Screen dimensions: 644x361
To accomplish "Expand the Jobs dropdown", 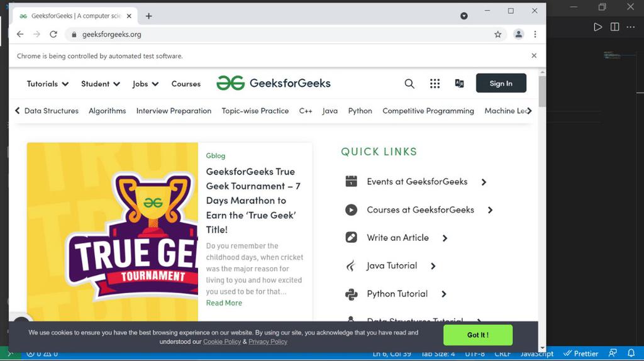I will (x=145, y=84).
